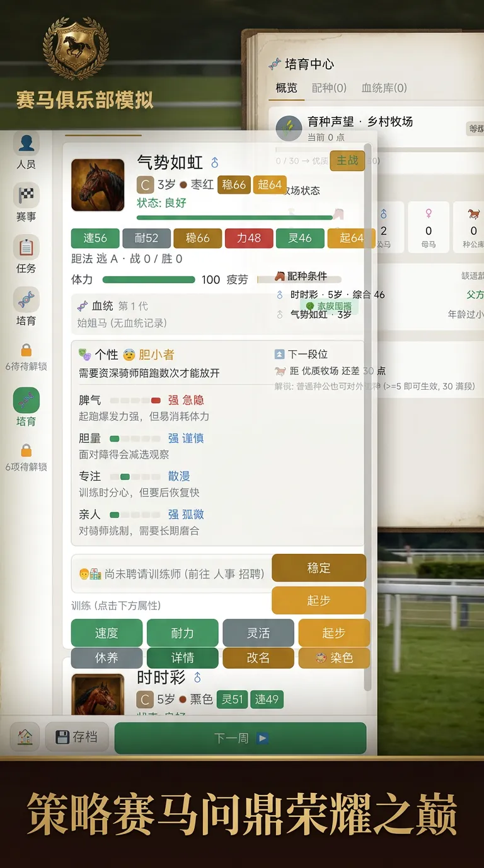
Task: Click the horse list vertical scrollbar
Action: pyautogui.click(x=368, y=416)
